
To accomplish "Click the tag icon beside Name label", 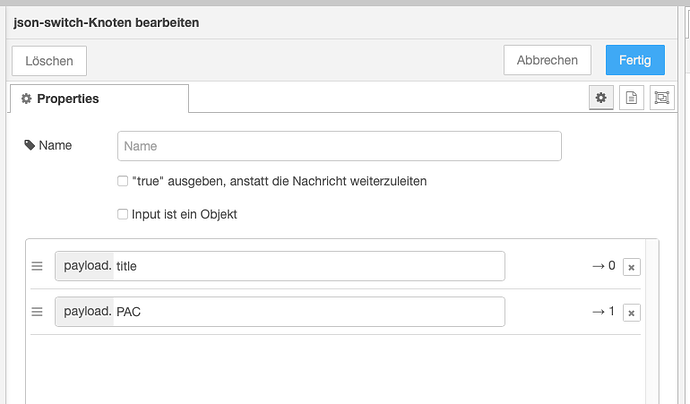I will coord(29,146).
